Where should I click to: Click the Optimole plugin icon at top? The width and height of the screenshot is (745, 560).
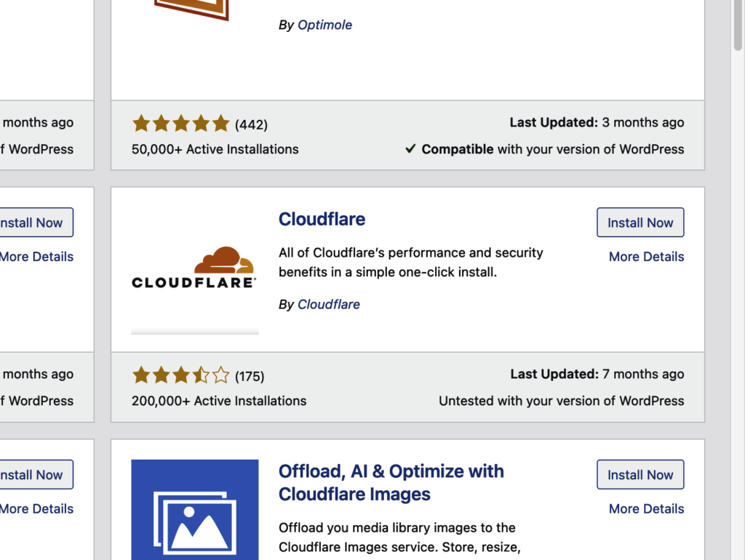pyautogui.click(x=191, y=10)
